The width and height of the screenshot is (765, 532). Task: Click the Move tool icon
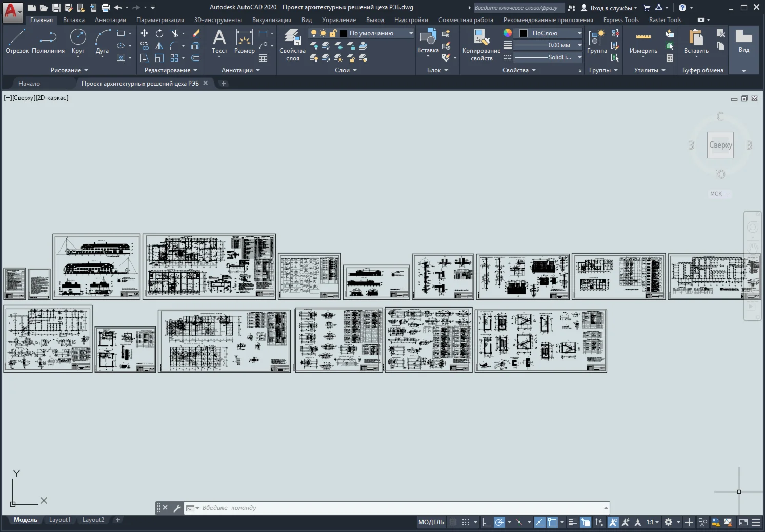point(145,33)
